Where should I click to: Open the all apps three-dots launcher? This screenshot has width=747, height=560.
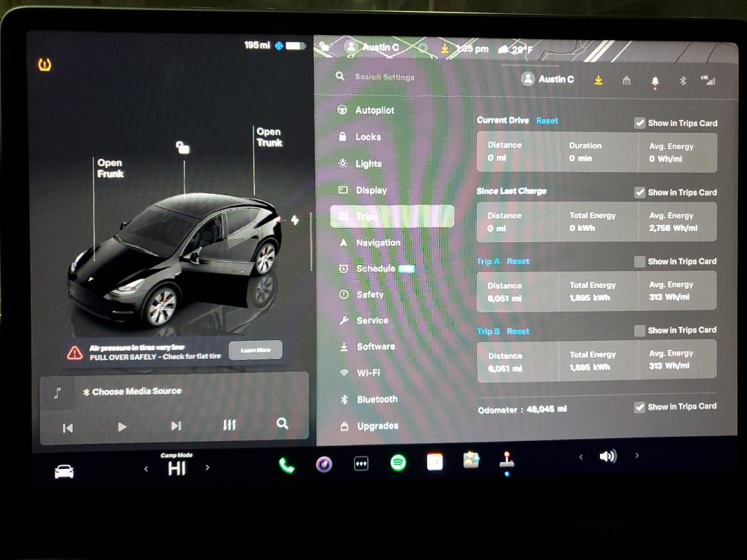coord(361,464)
